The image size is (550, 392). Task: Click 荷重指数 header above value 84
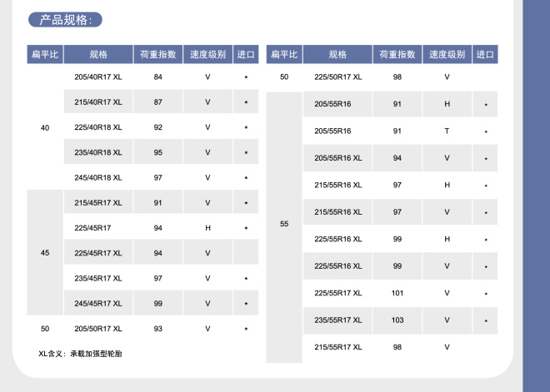click(x=157, y=54)
